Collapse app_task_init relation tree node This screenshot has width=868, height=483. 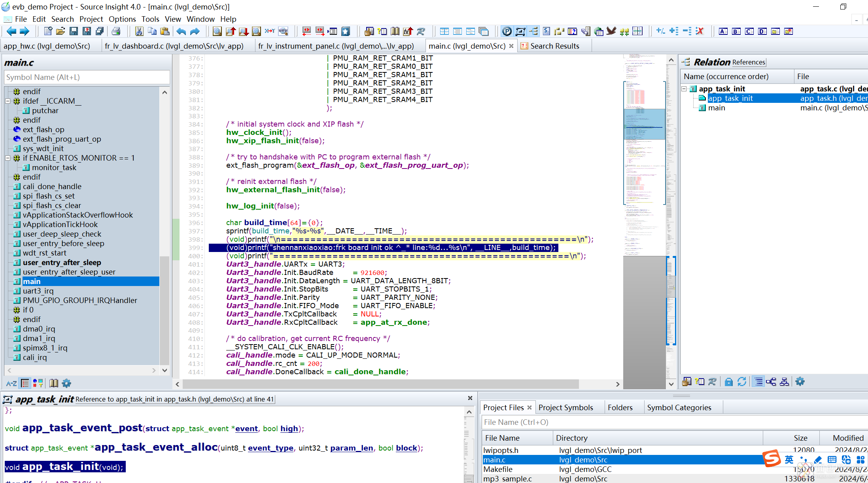pos(684,89)
